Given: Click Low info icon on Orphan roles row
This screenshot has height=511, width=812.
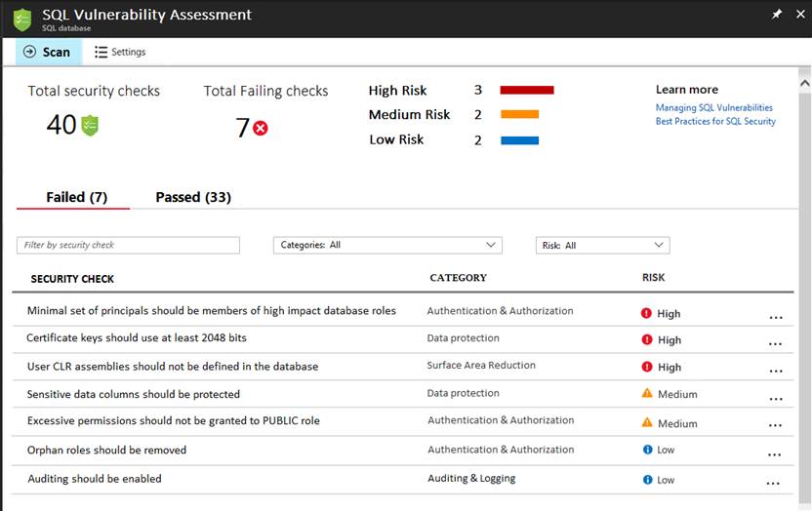Looking at the screenshot, I should pyautogui.click(x=647, y=450).
